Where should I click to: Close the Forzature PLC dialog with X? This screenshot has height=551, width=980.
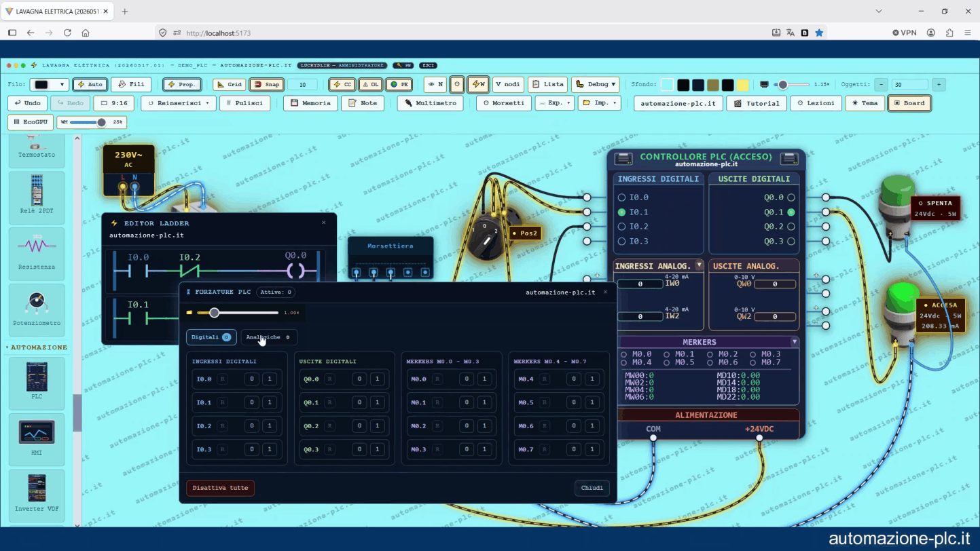[x=606, y=292]
